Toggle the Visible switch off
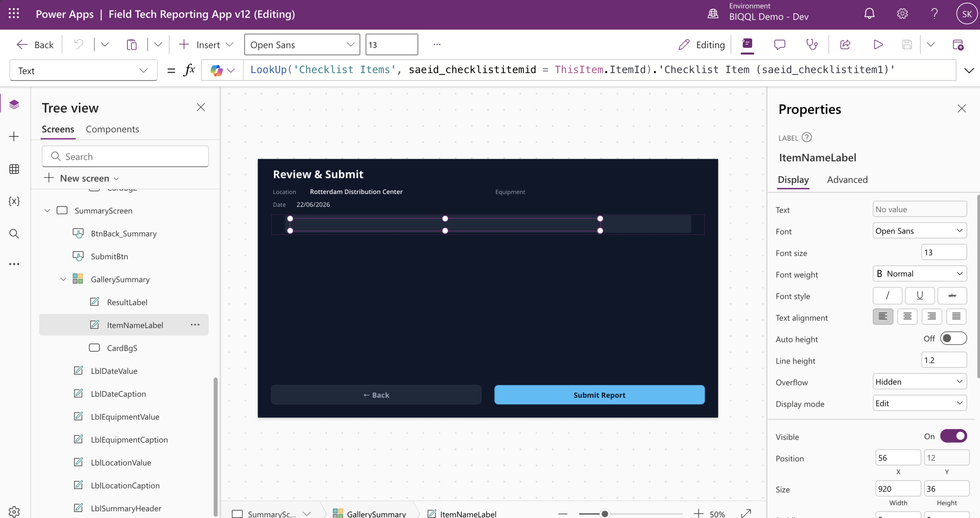Image resolution: width=980 pixels, height=518 pixels. coord(953,436)
